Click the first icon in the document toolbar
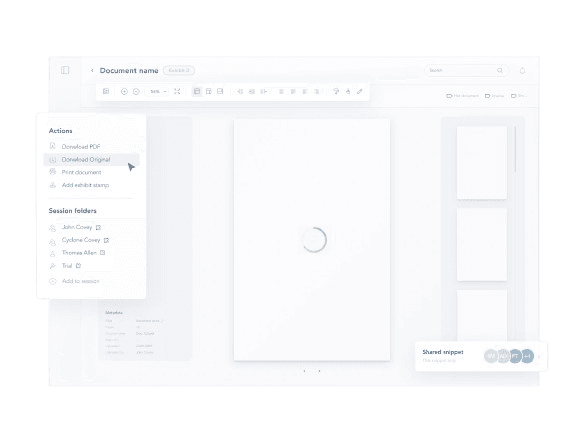 click(x=106, y=91)
